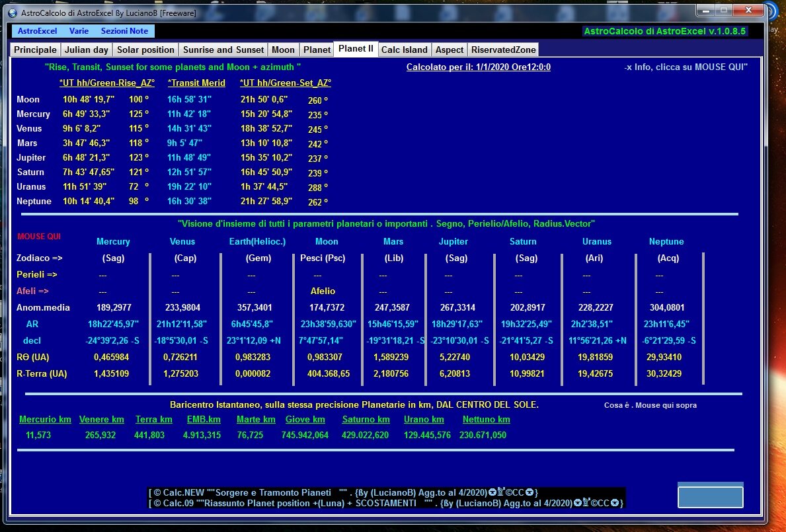Click Moon R-Terra value 404.368,65
Image resolution: width=786 pixels, height=532 pixels.
point(329,373)
